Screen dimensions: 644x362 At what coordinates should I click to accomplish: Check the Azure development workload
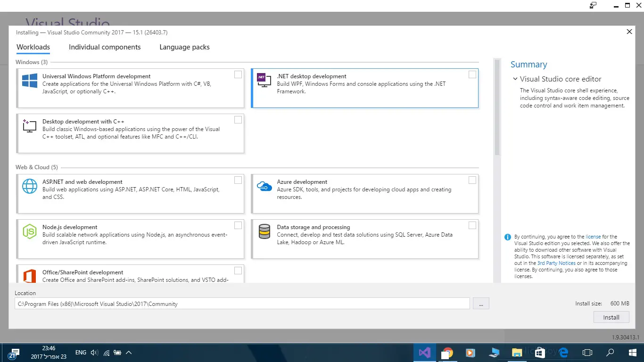[x=472, y=180]
